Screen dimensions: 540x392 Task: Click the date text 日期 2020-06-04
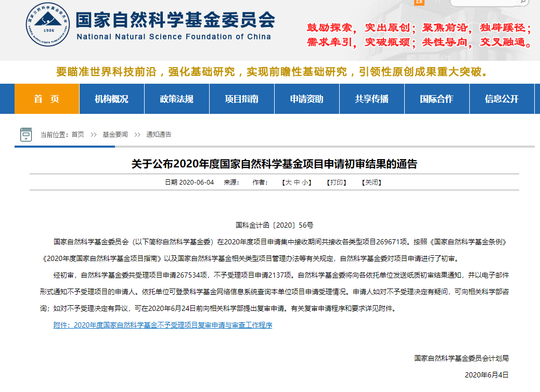coord(189,182)
